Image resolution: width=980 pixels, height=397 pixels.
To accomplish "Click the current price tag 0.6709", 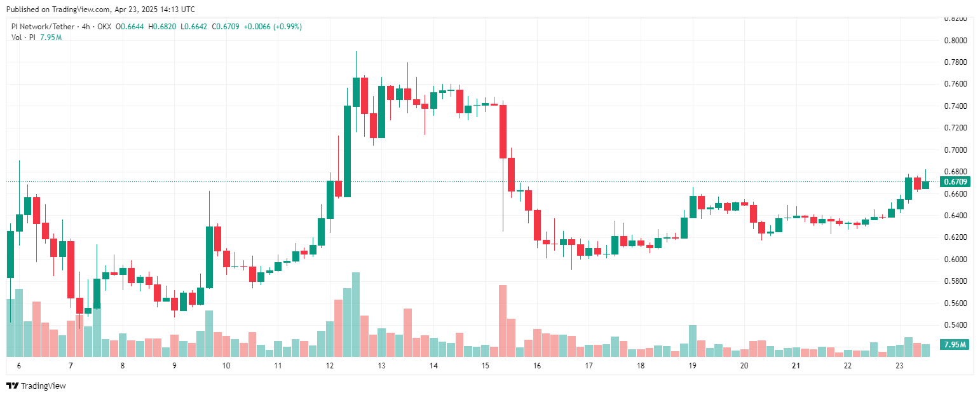I will click(956, 182).
